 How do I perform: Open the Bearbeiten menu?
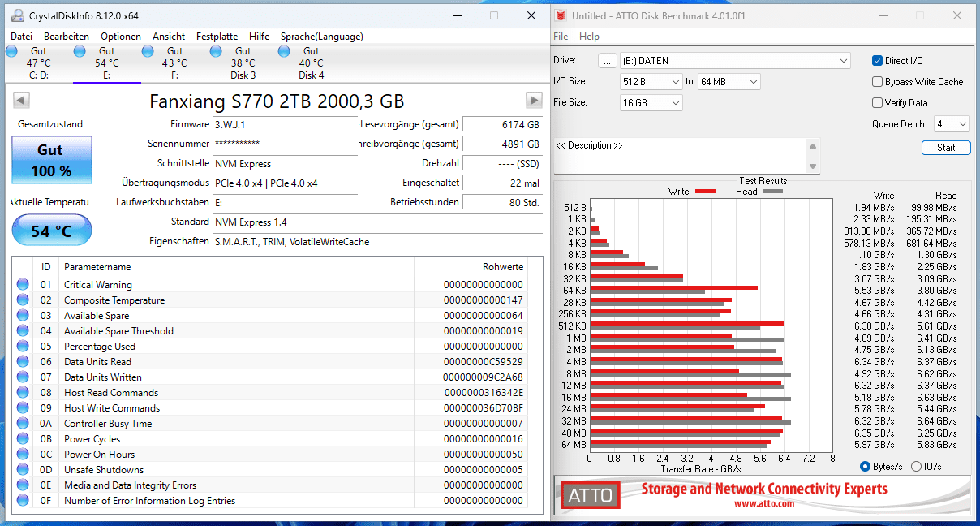67,36
